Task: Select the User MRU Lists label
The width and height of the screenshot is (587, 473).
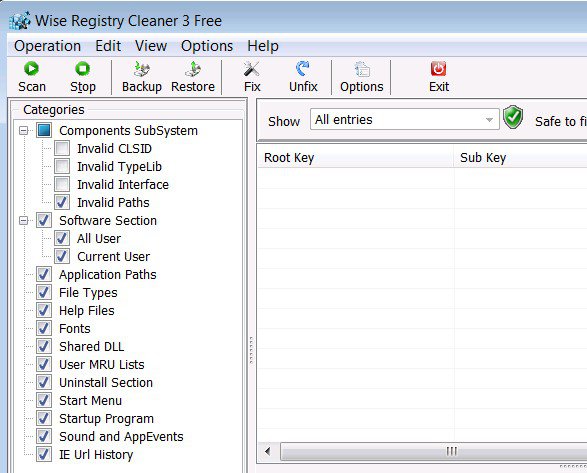Action: pyautogui.click(x=101, y=364)
